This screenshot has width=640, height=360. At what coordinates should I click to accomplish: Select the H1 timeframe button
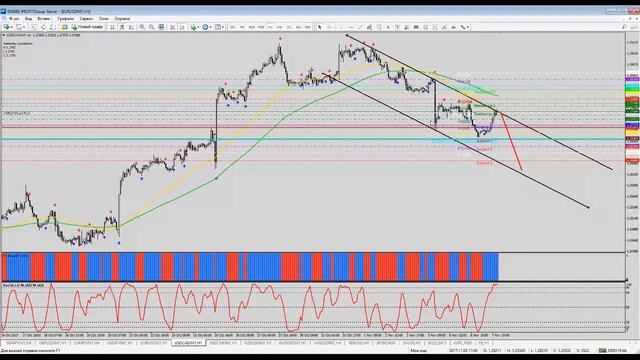[270, 27]
